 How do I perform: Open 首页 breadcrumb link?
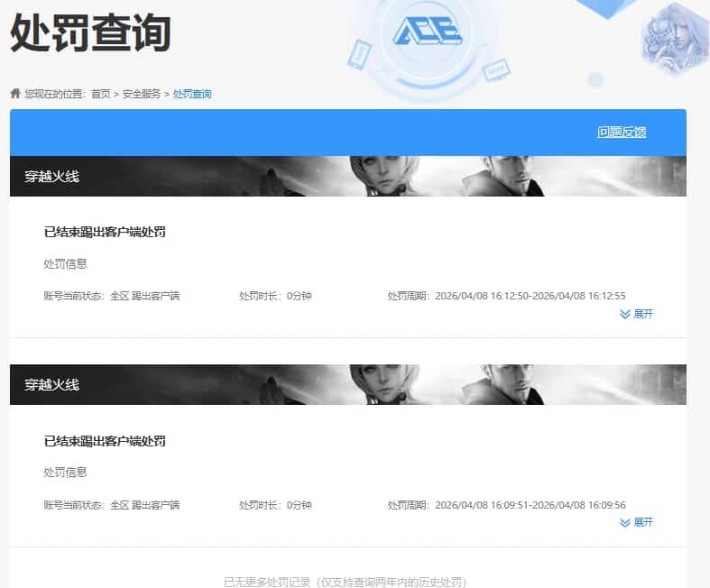coord(100,94)
